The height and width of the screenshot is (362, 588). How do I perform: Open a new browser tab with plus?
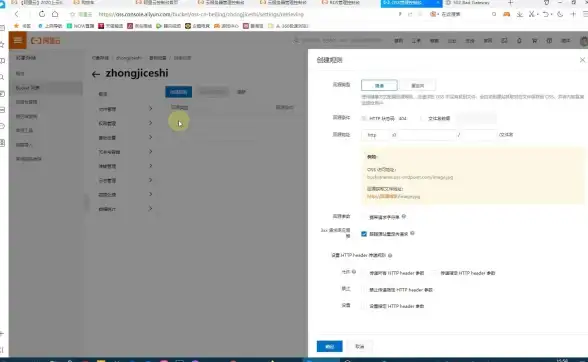[510, 3]
